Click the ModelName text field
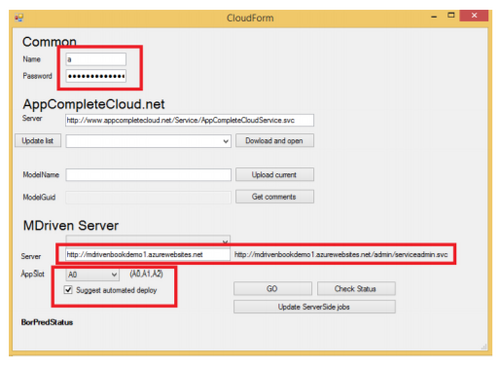 tap(148, 175)
